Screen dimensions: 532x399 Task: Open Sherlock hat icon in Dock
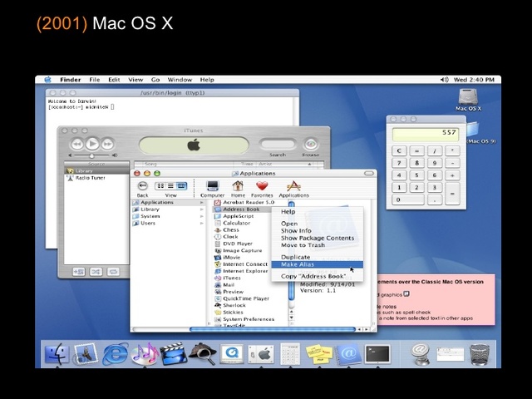[203, 354]
